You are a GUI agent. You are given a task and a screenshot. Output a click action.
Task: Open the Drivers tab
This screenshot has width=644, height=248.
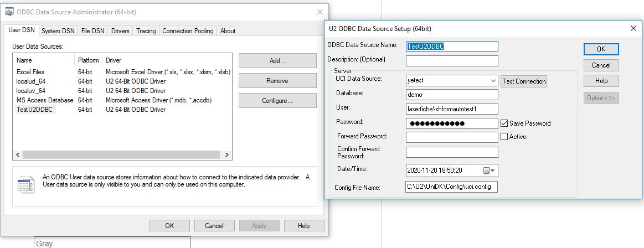click(x=120, y=31)
